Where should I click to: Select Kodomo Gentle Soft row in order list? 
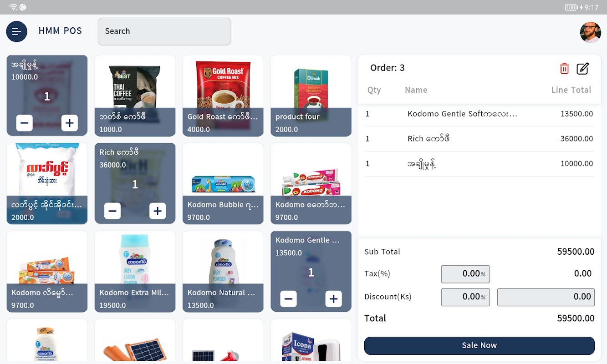pyautogui.click(x=479, y=114)
